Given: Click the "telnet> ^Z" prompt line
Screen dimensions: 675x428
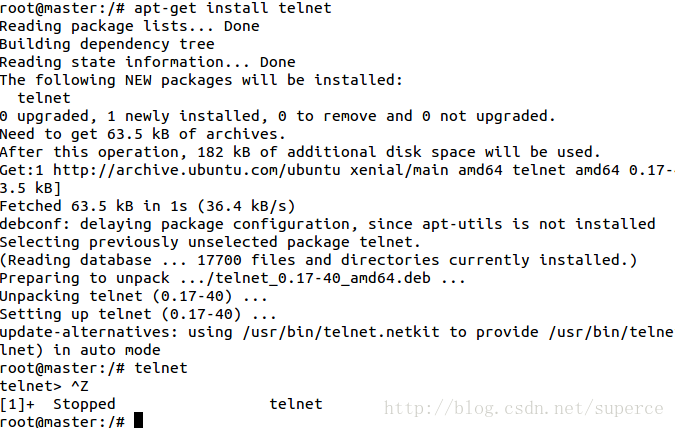Looking at the screenshot, I should tap(45, 386).
